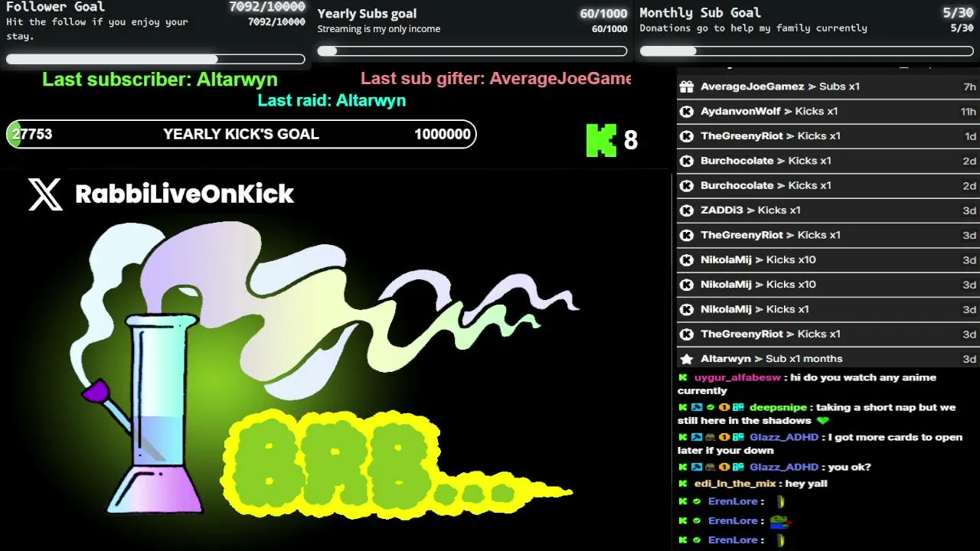Click the orange number 1 badge beside deepsnipe
The width and height of the screenshot is (980, 551).
pyautogui.click(x=724, y=408)
